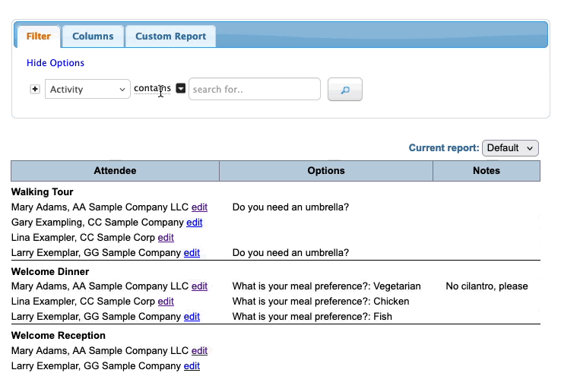This screenshot has width=561, height=392.
Task: Edit Mary Adams under Walking Tour
Action: [x=199, y=207]
